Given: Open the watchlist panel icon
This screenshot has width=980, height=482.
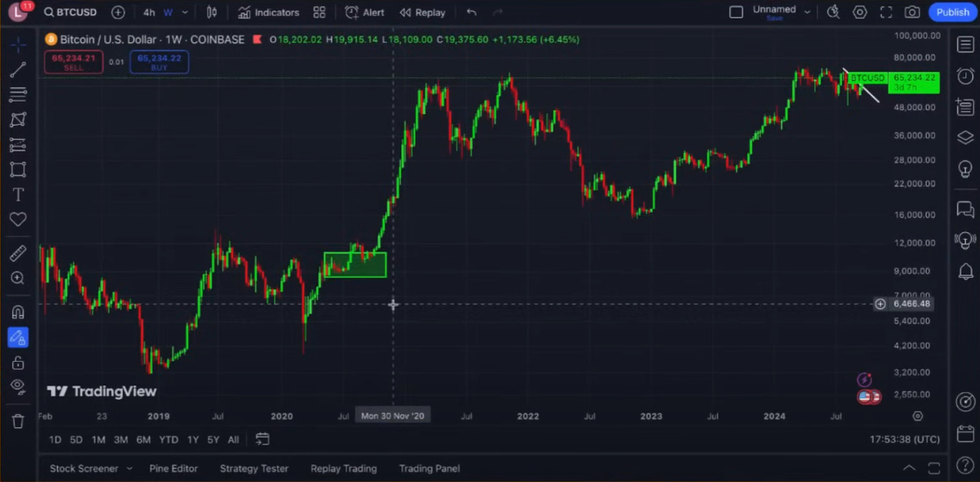Looking at the screenshot, I should tap(965, 45).
